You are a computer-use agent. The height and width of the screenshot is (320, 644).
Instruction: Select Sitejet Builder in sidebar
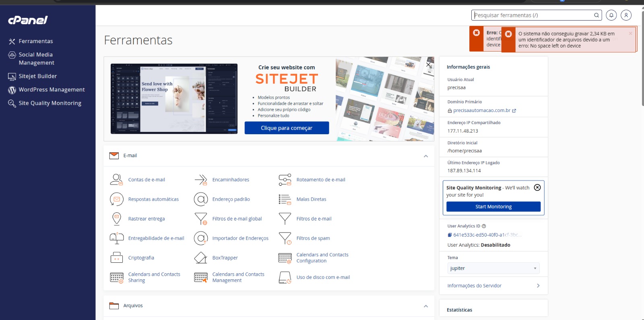pyautogui.click(x=37, y=76)
